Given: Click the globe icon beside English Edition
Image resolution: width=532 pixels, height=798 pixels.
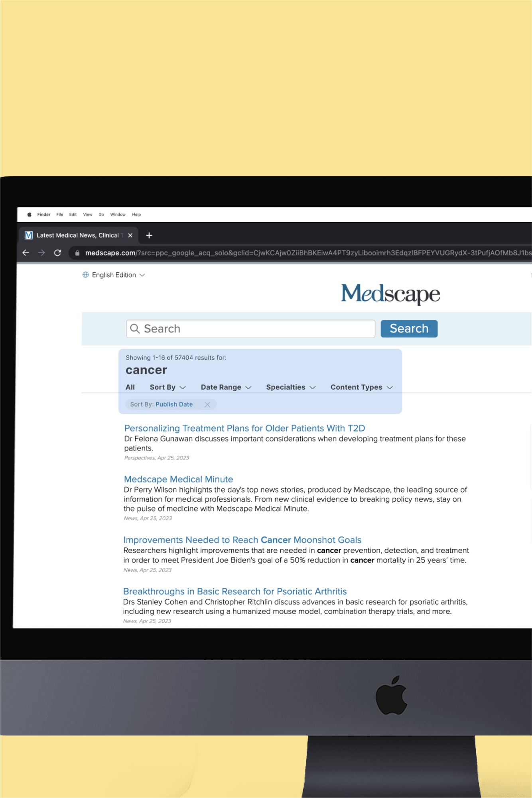Looking at the screenshot, I should (x=86, y=275).
